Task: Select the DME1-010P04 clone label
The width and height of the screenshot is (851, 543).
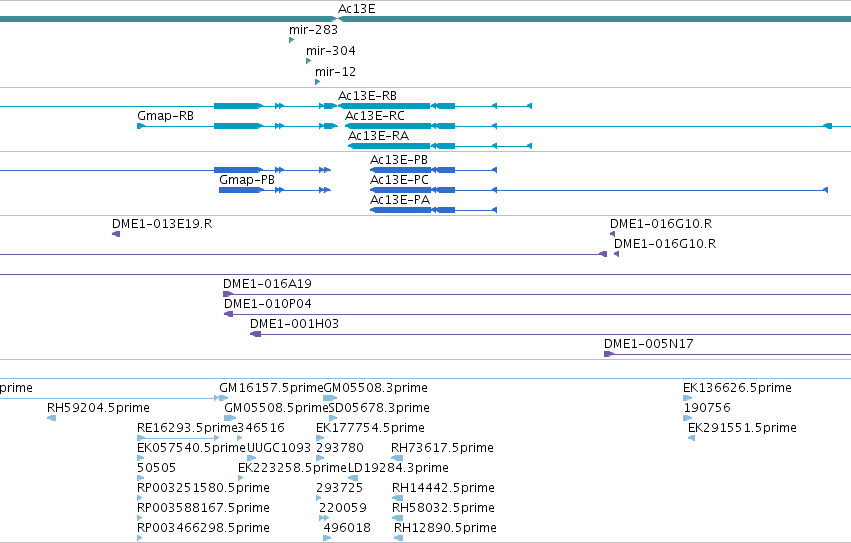Action: 268,304
